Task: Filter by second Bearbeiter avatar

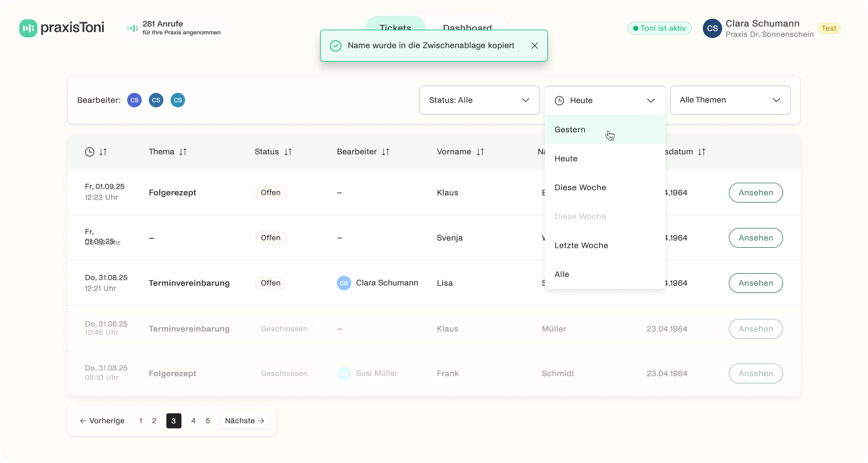Action: tap(156, 100)
